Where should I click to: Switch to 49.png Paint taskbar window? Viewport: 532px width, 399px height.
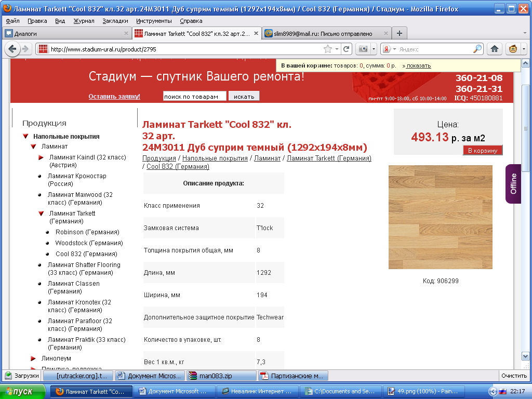(424, 391)
